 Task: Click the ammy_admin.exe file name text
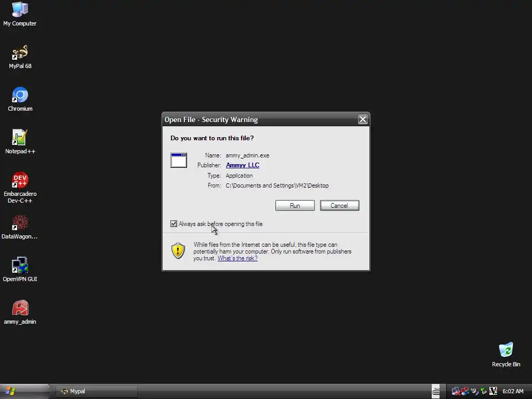(x=247, y=155)
